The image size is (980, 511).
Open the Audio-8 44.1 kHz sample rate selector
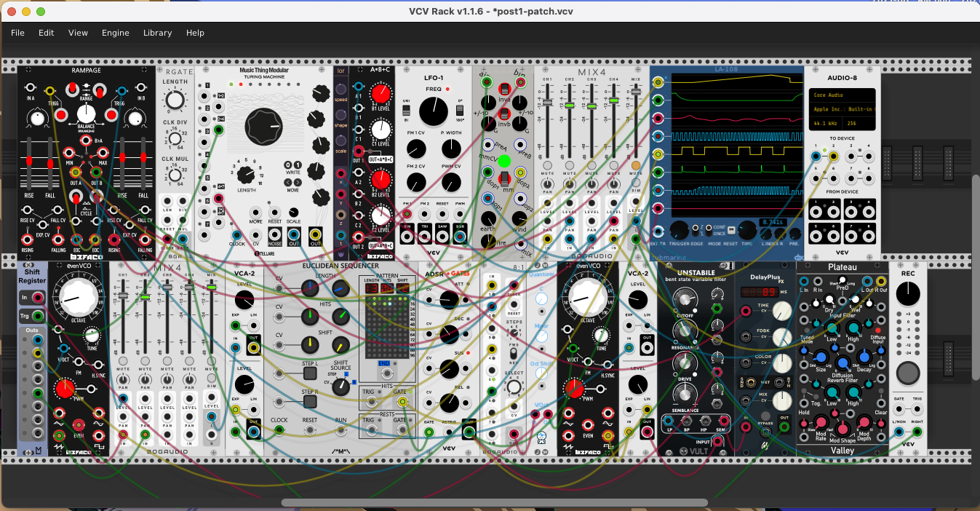coord(826,124)
